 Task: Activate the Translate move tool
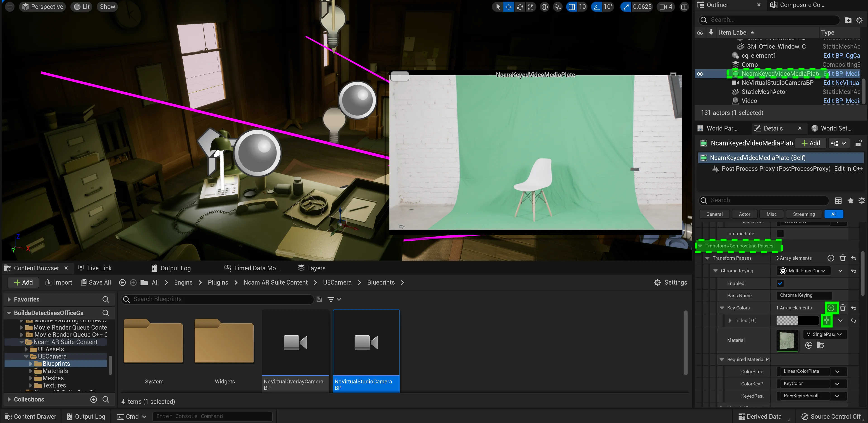click(509, 7)
